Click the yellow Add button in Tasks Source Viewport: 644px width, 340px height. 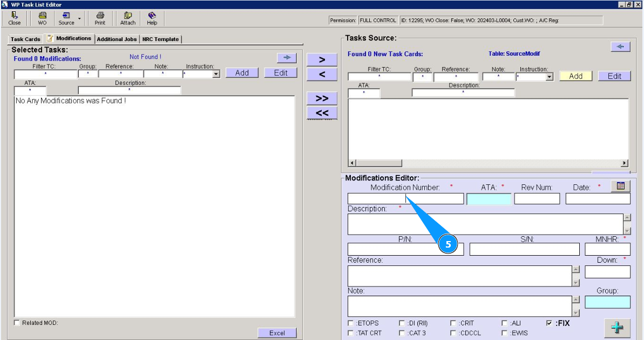pyautogui.click(x=575, y=76)
